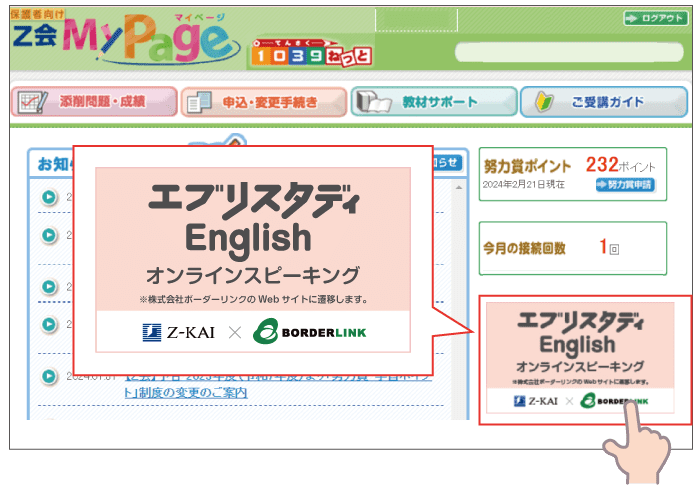Apply via the 努力賞申請 button
The image size is (700, 500).
[625, 184]
